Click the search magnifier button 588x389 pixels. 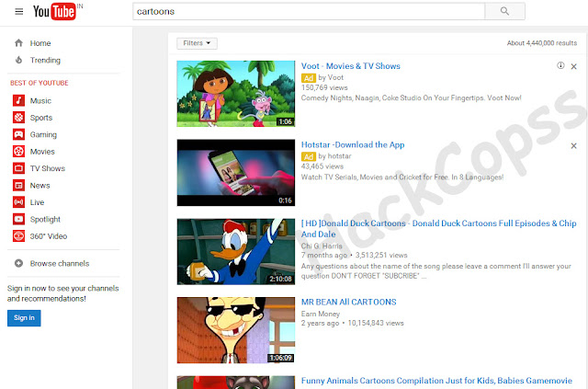[504, 11]
